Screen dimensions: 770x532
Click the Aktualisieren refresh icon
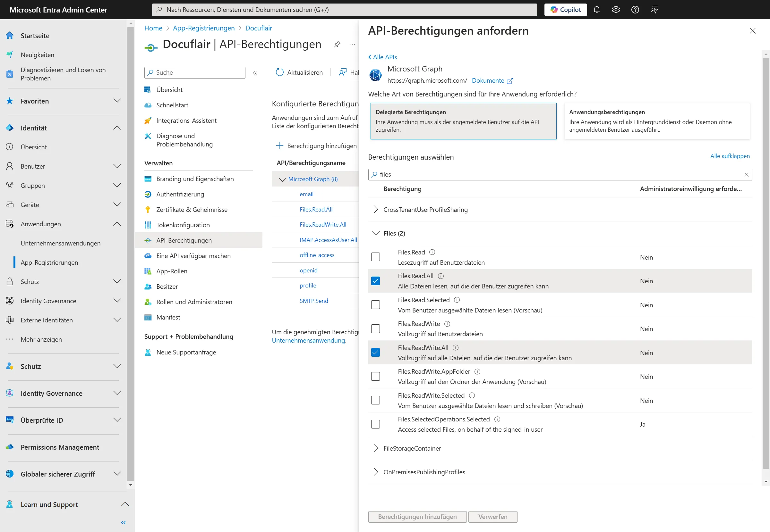click(x=279, y=72)
